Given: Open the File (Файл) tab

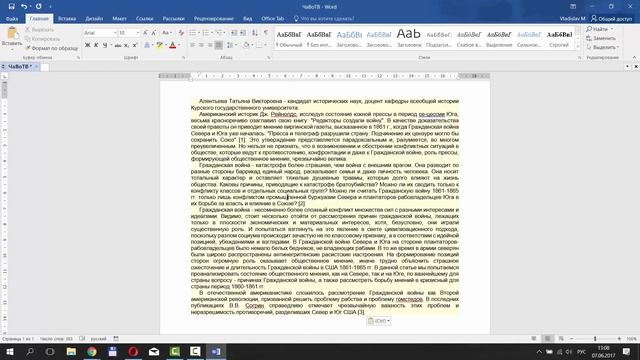Looking at the screenshot, I should click(x=12, y=19).
